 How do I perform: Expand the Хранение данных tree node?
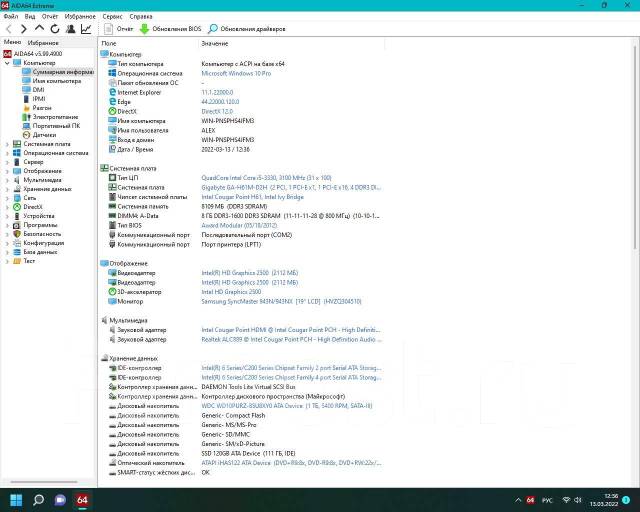[7, 189]
